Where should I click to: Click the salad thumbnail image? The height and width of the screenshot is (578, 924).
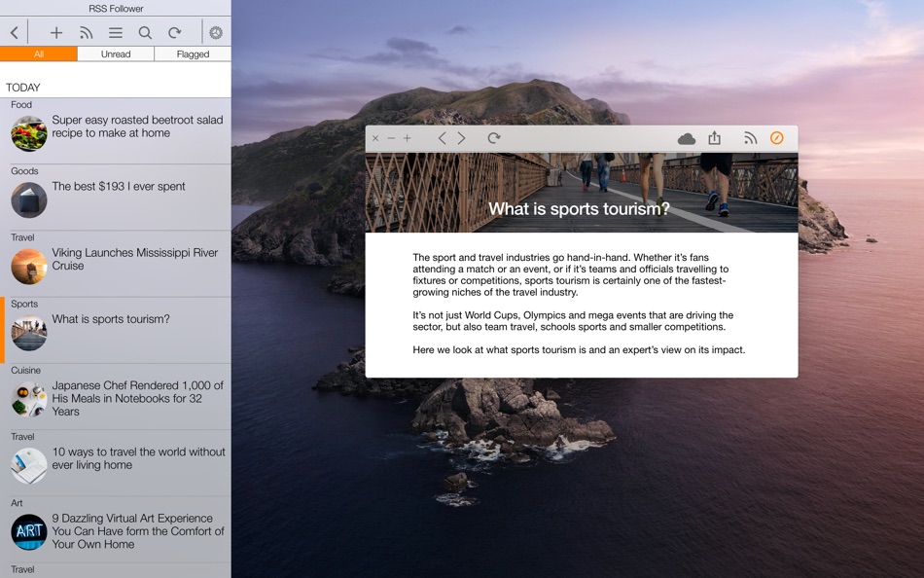pyautogui.click(x=29, y=133)
